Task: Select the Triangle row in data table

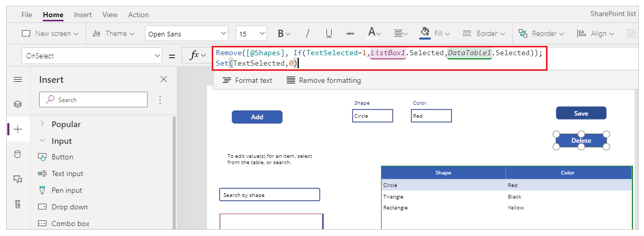Action: tap(506, 196)
